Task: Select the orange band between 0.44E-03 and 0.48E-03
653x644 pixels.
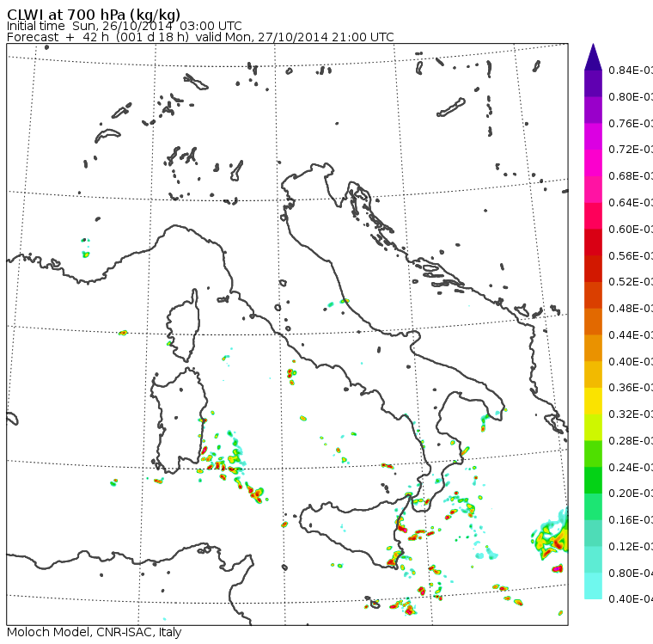Action: (x=593, y=322)
